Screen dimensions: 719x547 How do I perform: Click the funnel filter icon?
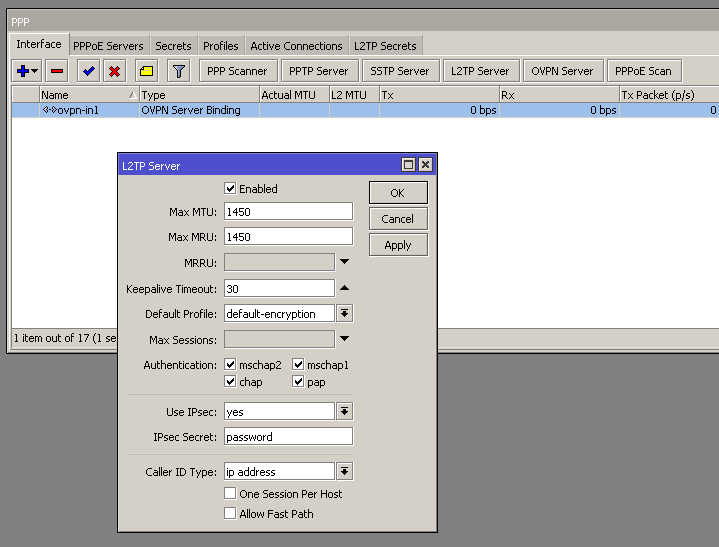tap(178, 71)
